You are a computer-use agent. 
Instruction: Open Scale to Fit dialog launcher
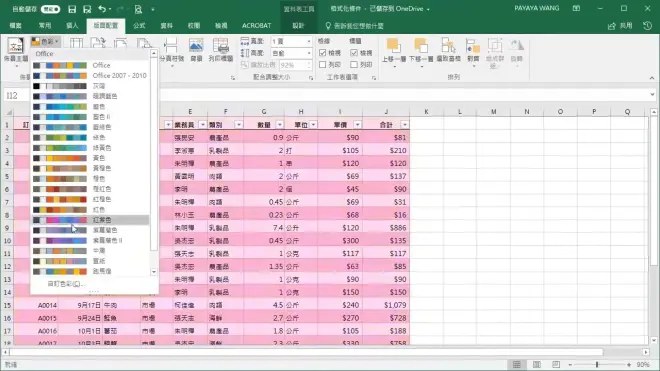coord(311,78)
